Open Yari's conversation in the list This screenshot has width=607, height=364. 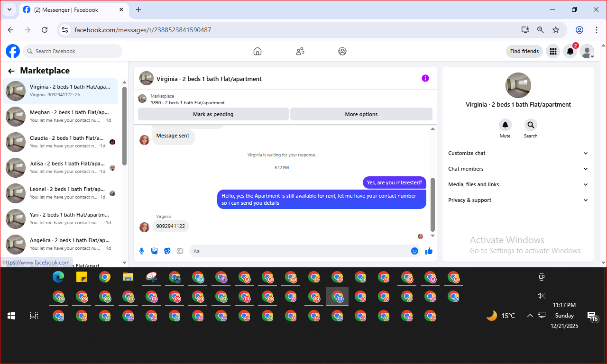[x=61, y=218]
